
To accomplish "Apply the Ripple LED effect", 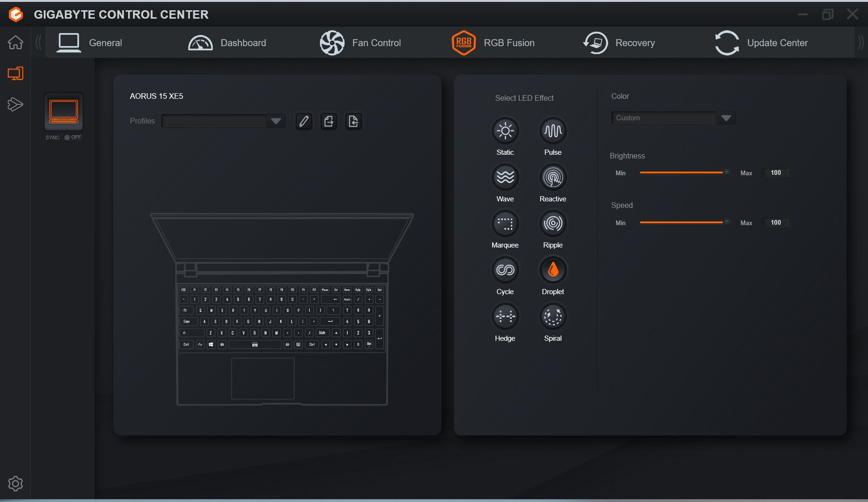I will tap(553, 224).
